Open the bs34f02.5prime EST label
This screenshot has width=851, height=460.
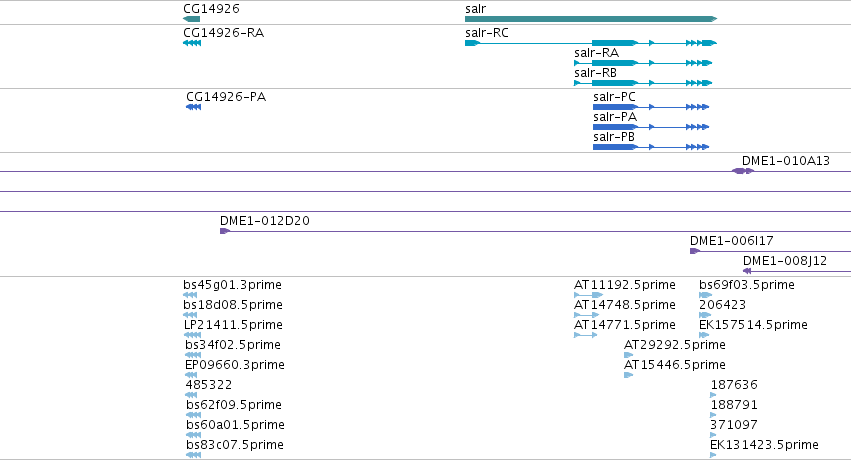[233, 345]
